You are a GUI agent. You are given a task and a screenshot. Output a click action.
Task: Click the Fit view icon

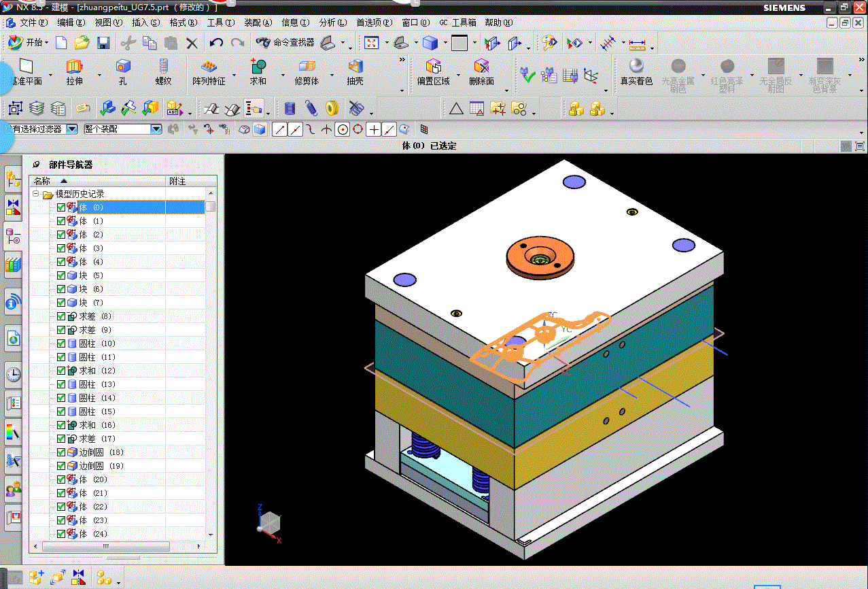372,43
